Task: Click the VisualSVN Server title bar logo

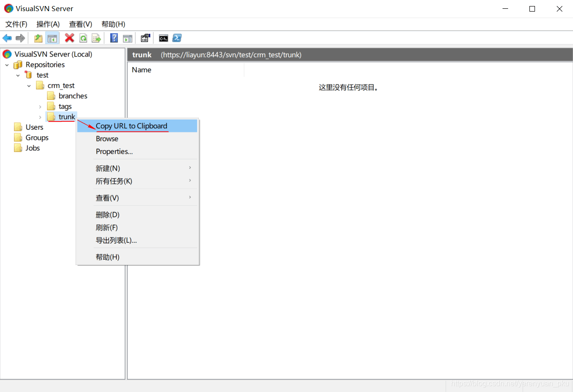Action: 8,8
